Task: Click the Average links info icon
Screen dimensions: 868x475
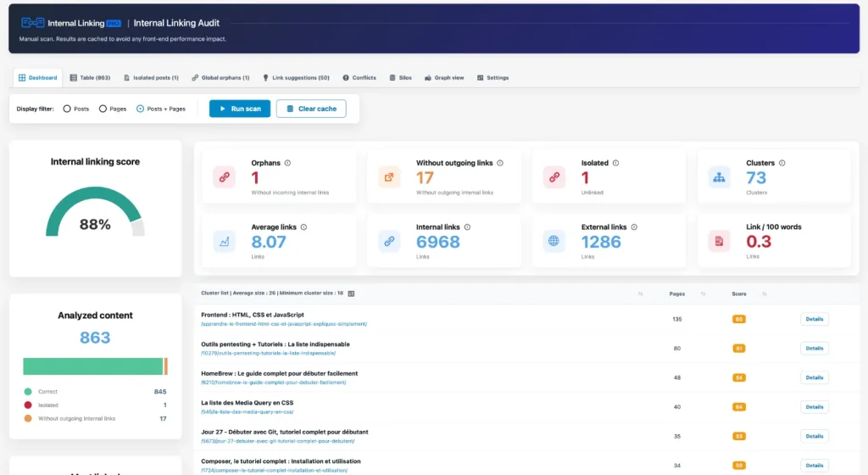Action: tap(303, 227)
